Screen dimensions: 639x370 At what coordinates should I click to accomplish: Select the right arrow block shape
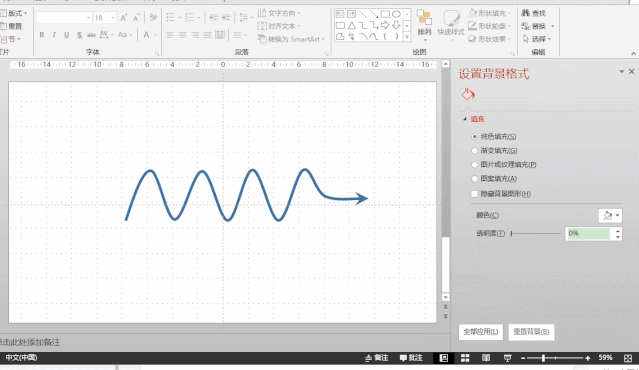pyautogui.click(x=385, y=26)
